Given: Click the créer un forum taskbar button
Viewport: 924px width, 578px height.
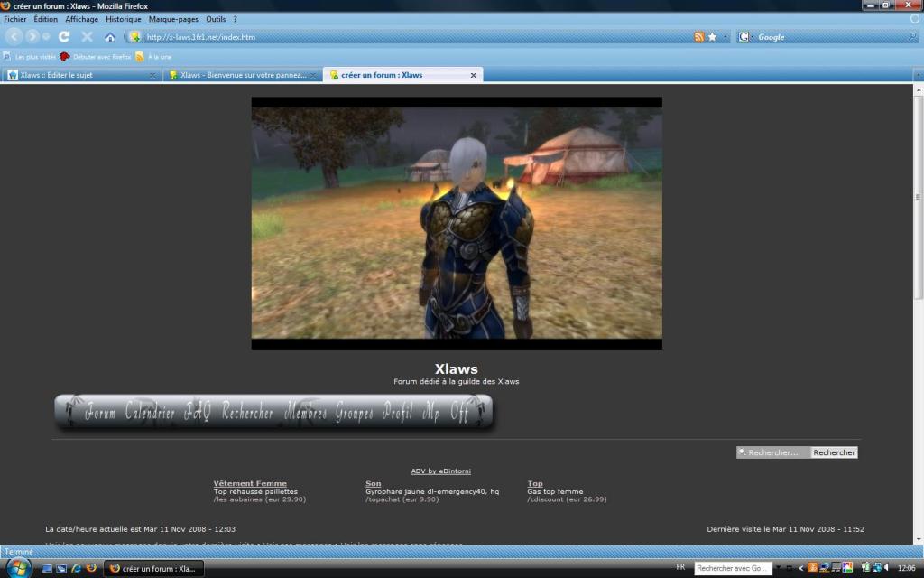Looking at the screenshot, I should pyautogui.click(x=154, y=569).
